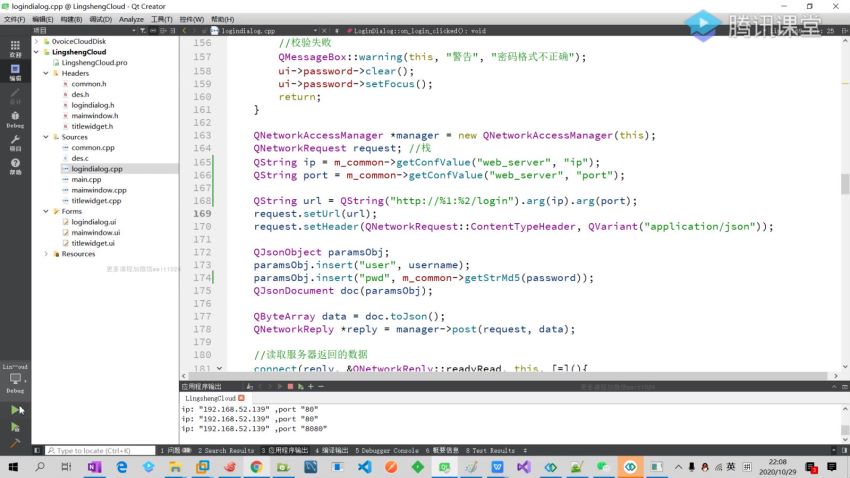This screenshot has height=478, width=850.
Task: Click the editor vertical scrollbar thumb
Action: pos(845,184)
